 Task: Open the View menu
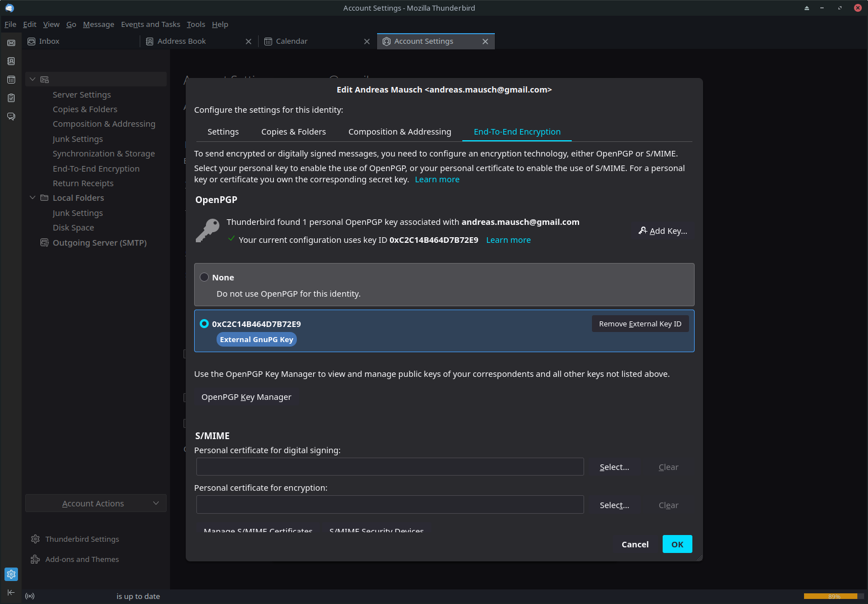(x=51, y=24)
